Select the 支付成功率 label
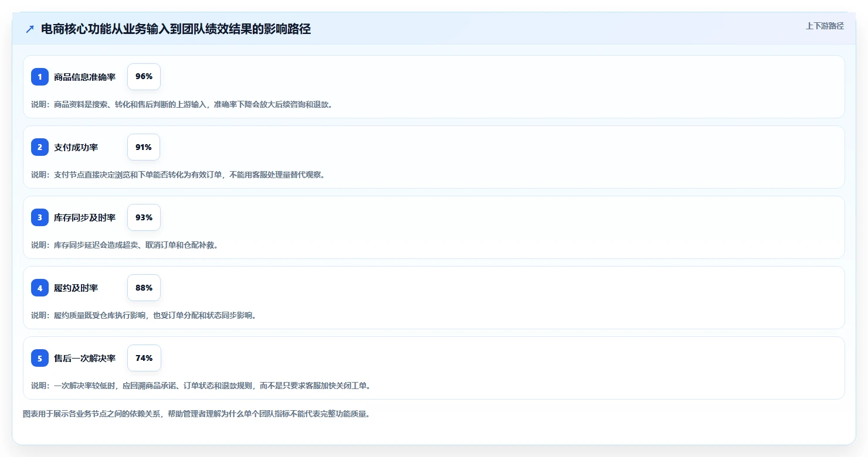 76,147
